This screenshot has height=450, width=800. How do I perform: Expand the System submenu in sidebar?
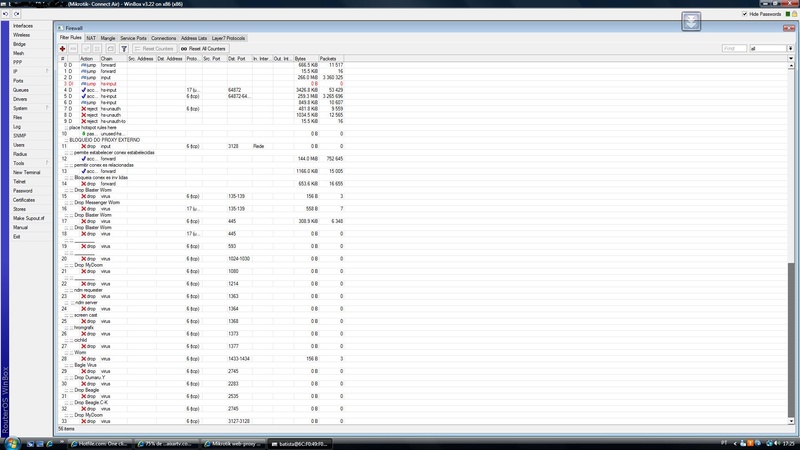click(47, 108)
